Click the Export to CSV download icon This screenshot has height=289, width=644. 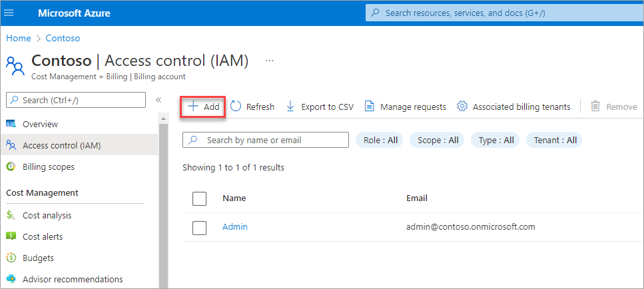click(x=290, y=107)
